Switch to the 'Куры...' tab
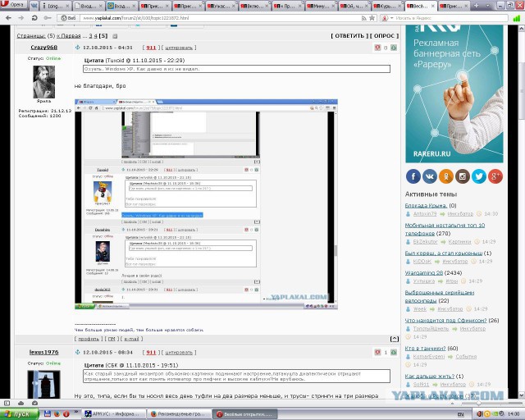The image size is (525, 420). [x=387, y=6]
